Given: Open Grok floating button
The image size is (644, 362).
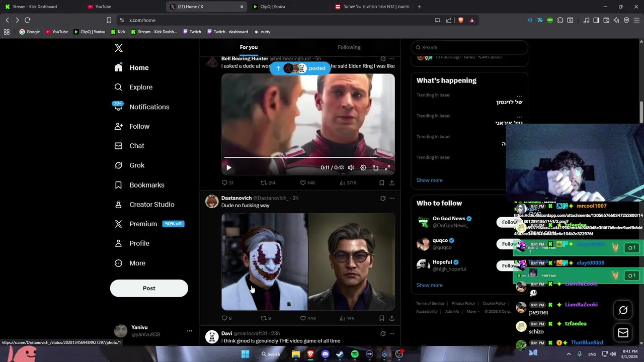Looking at the screenshot, I should coord(623,310).
